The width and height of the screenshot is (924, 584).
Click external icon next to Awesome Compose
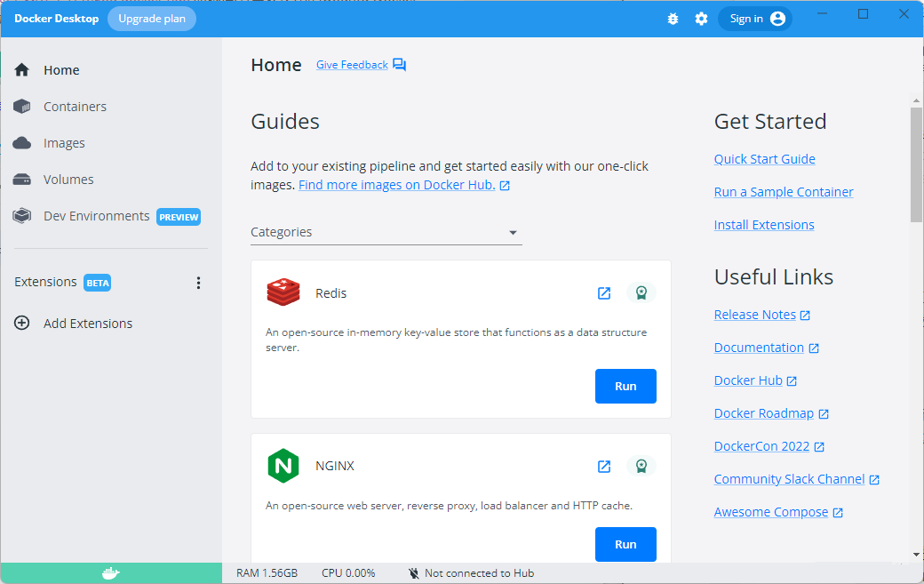pyautogui.click(x=838, y=513)
